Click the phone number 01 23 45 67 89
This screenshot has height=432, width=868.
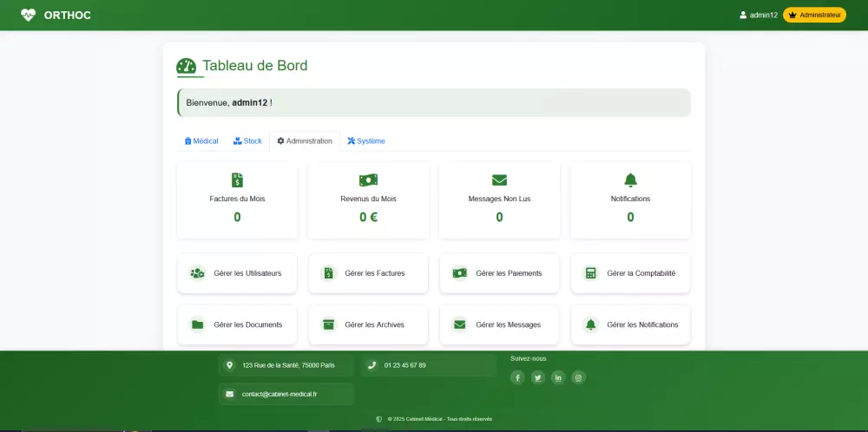[405, 365]
